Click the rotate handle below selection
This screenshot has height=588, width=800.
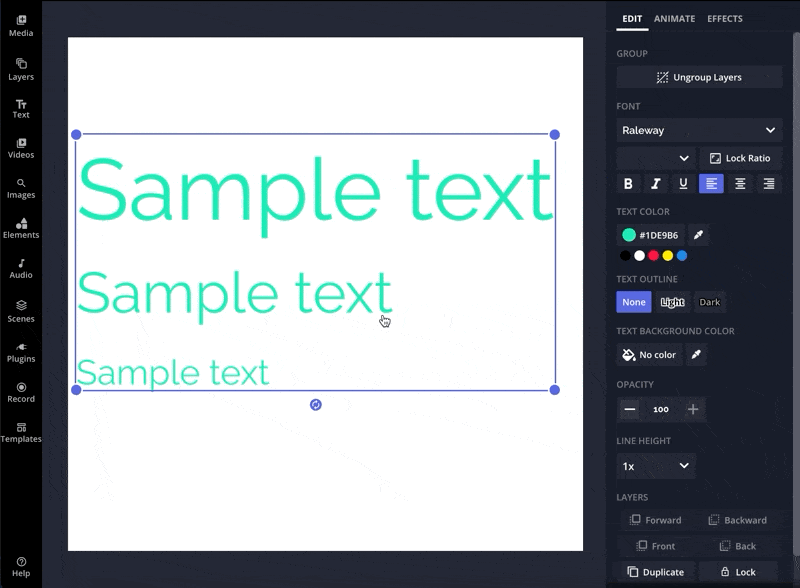pos(316,405)
